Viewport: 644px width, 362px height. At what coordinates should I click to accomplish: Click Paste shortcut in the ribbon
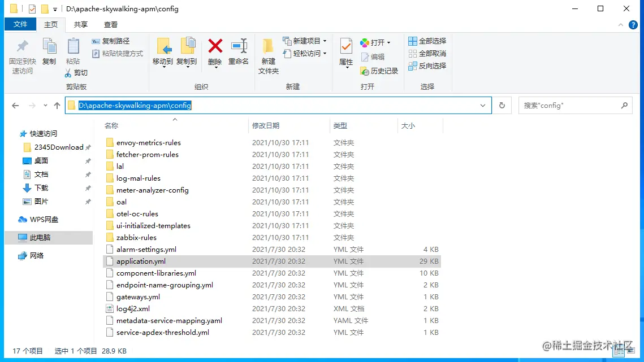pyautogui.click(x=118, y=53)
